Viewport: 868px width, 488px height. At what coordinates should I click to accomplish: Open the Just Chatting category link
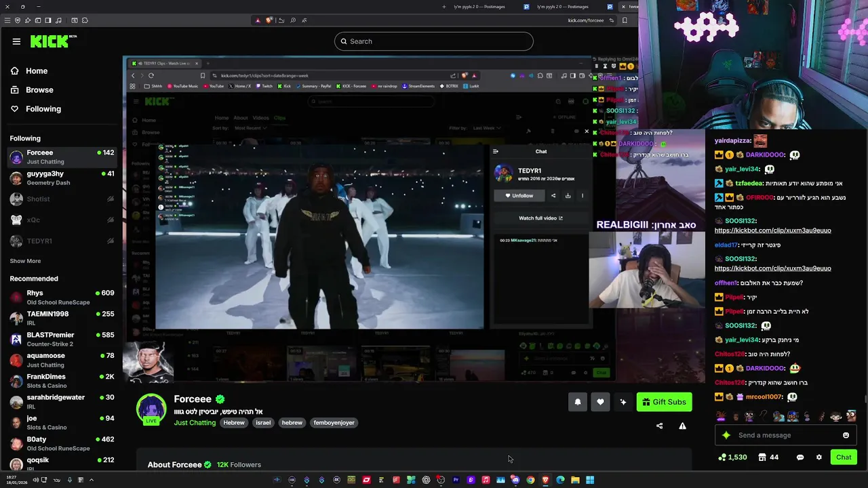195,422
